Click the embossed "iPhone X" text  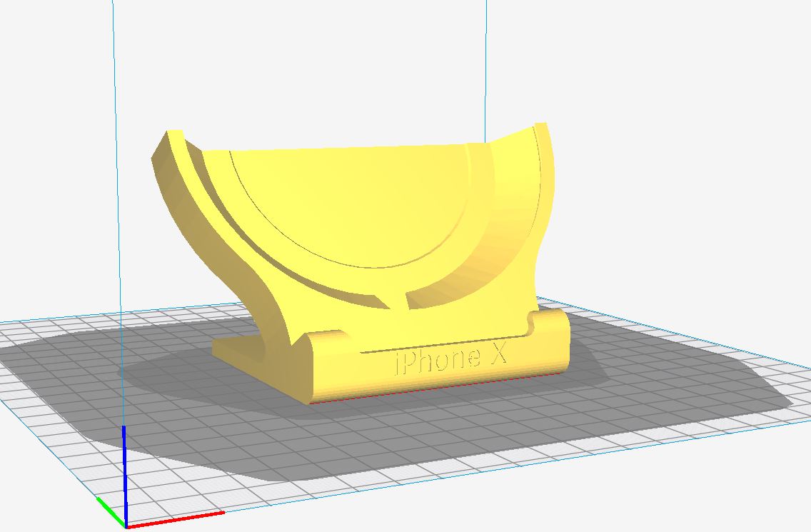click(x=451, y=359)
